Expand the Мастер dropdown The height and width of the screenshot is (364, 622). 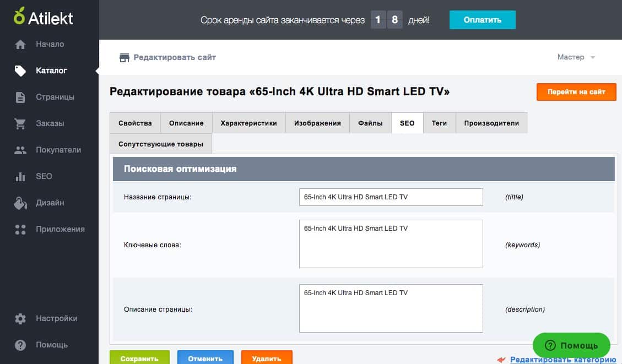coord(576,57)
